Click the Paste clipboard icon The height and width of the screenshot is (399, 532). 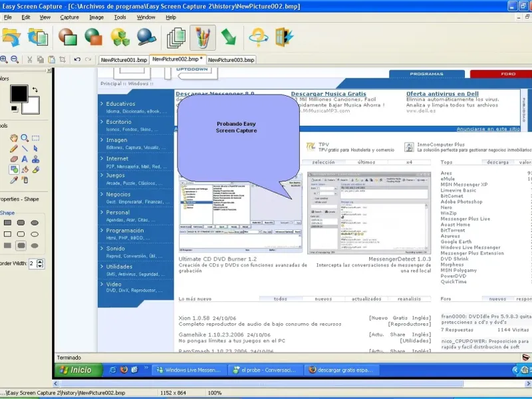(51, 60)
